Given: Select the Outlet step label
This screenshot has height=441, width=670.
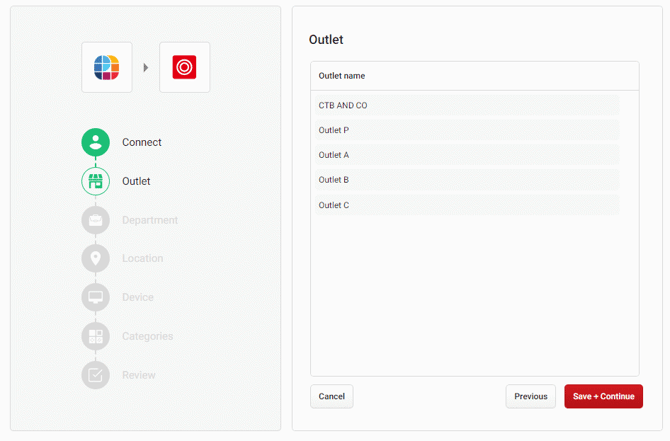Looking at the screenshot, I should click(x=136, y=181).
